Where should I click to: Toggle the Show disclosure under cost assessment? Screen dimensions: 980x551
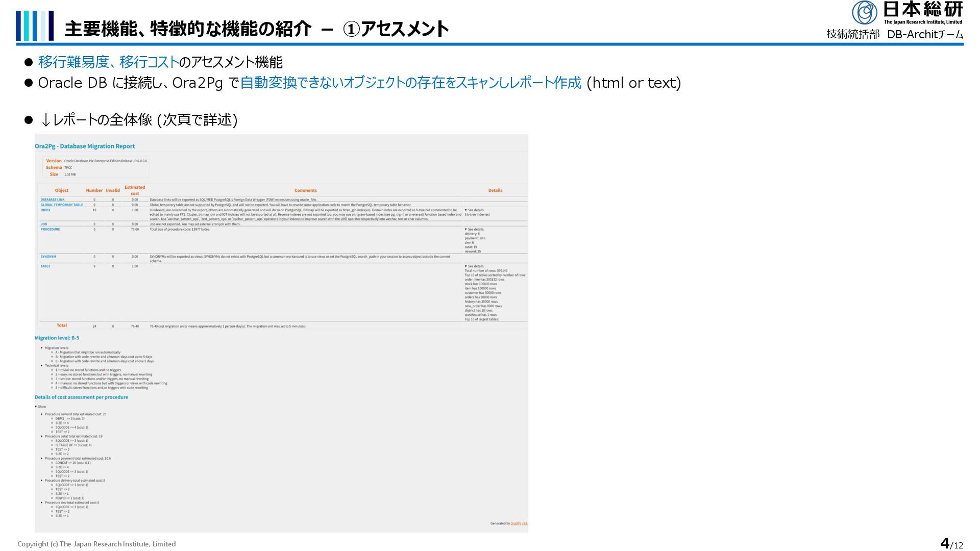point(40,407)
